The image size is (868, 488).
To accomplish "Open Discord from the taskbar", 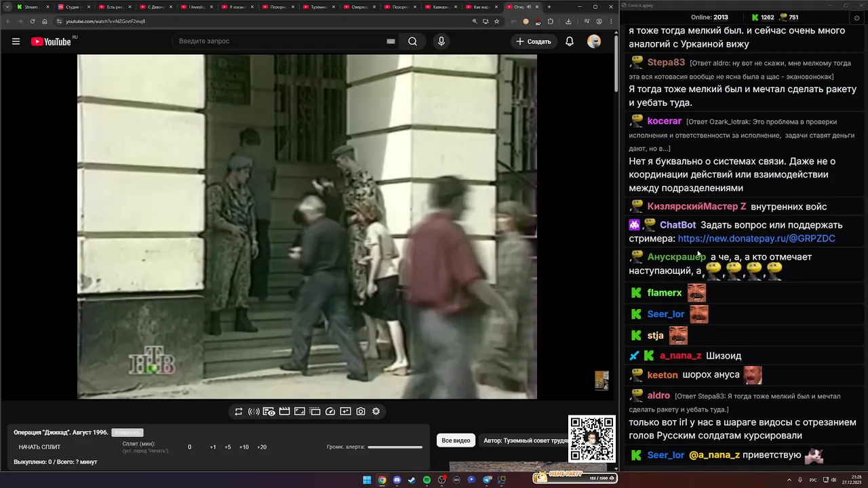I will click(x=397, y=480).
